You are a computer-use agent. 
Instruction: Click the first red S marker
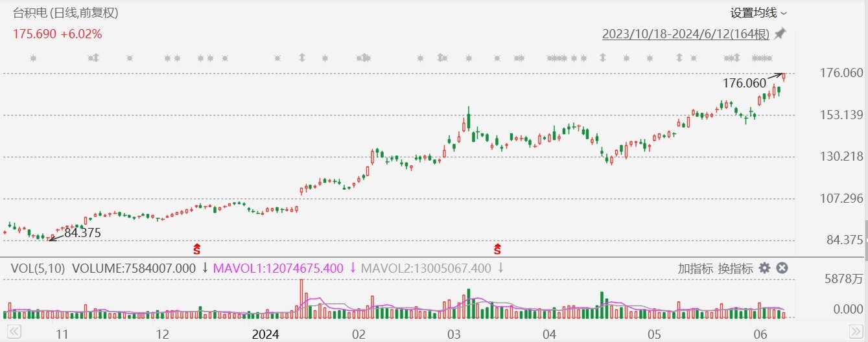click(197, 248)
